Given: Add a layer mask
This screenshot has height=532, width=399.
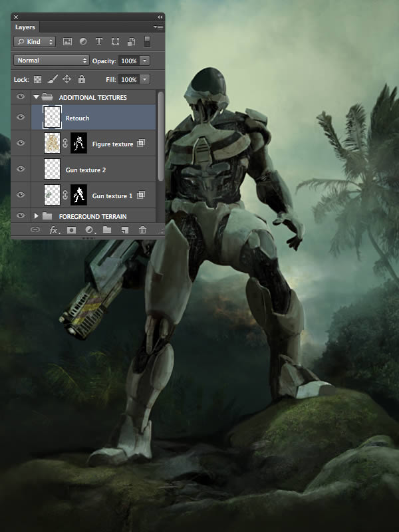Looking at the screenshot, I should (x=71, y=230).
